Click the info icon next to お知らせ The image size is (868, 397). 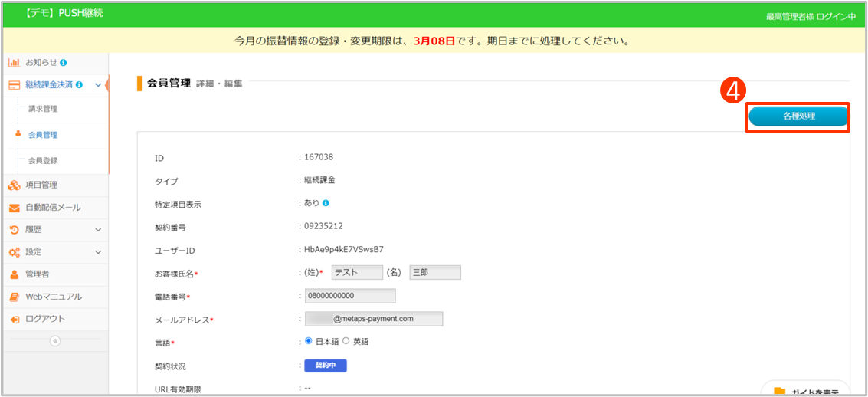(x=63, y=62)
